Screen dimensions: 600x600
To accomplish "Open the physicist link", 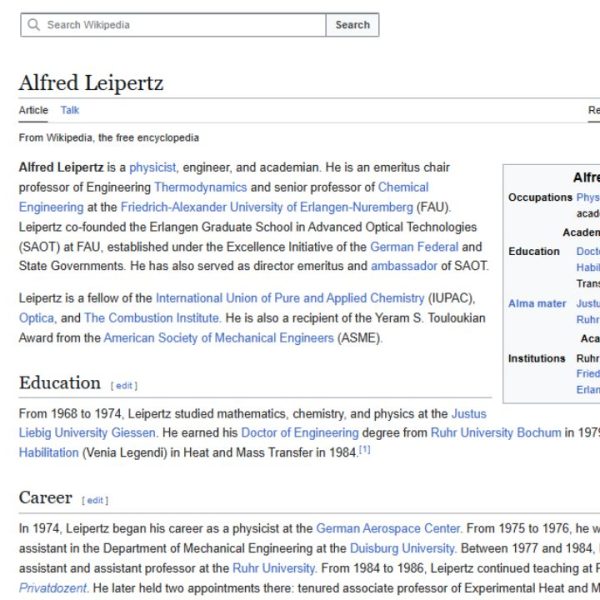I will [x=153, y=168].
